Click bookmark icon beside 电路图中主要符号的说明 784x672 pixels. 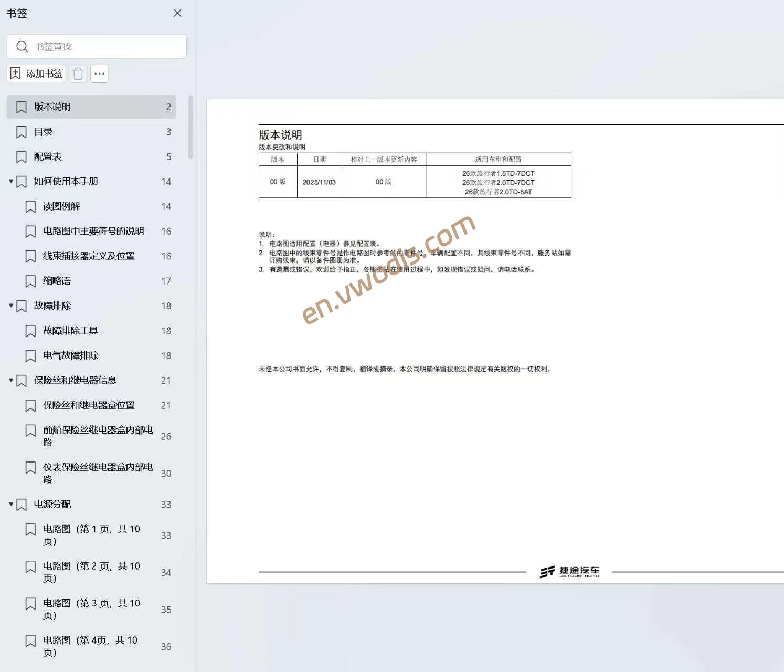[30, 232]
